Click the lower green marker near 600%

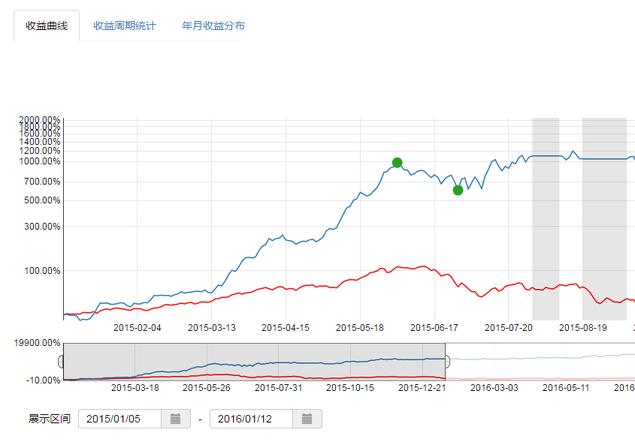[x=458, y=190]
